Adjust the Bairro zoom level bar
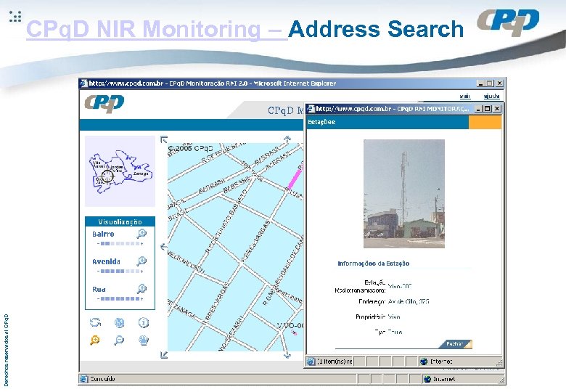Image resolution: width=566 pixels, height=392 pixels. click(120, 244)
